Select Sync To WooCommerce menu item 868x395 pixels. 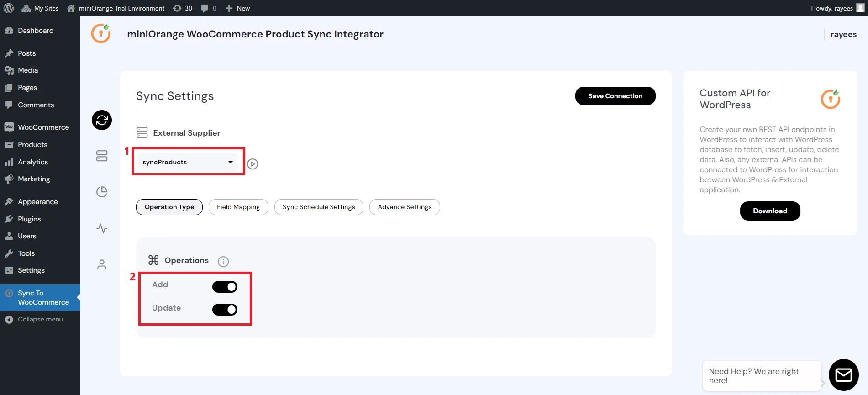tap(40, 298)
